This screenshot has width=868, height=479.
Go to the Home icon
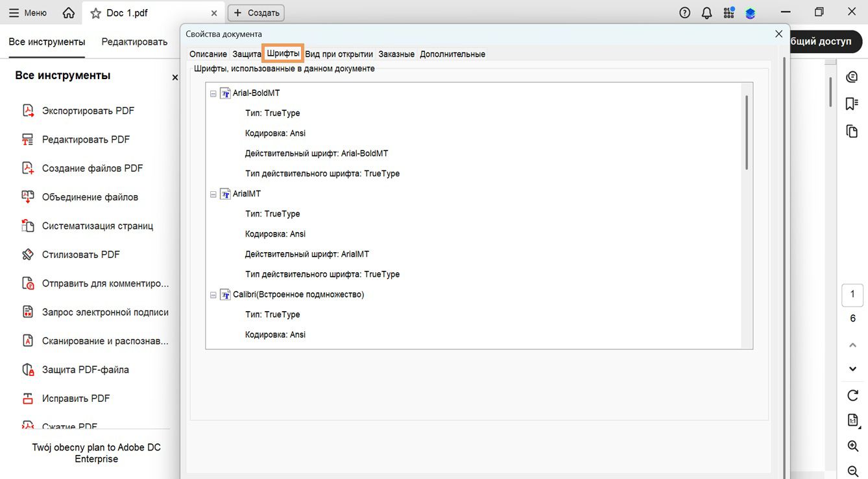(x=69, y=13)
